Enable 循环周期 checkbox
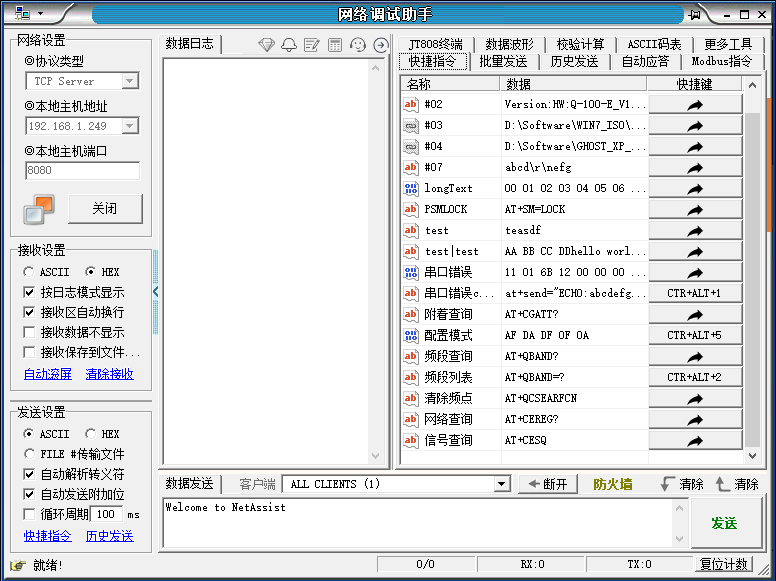The image size is (776, 581). [x=29, y=514]
